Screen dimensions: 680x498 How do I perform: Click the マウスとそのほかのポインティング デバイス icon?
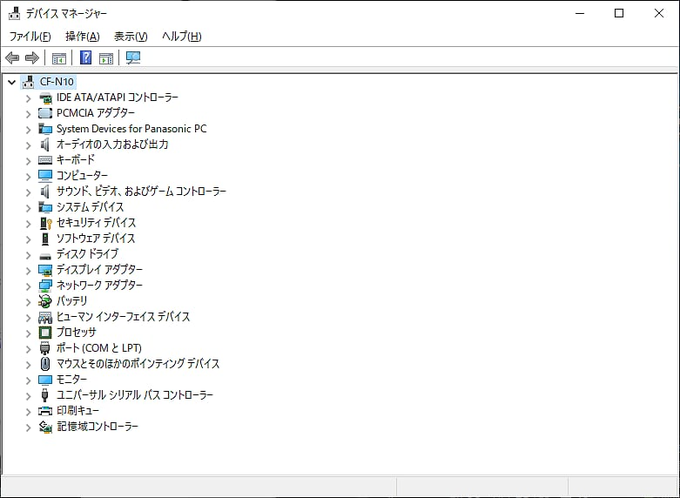coord(45,364)
